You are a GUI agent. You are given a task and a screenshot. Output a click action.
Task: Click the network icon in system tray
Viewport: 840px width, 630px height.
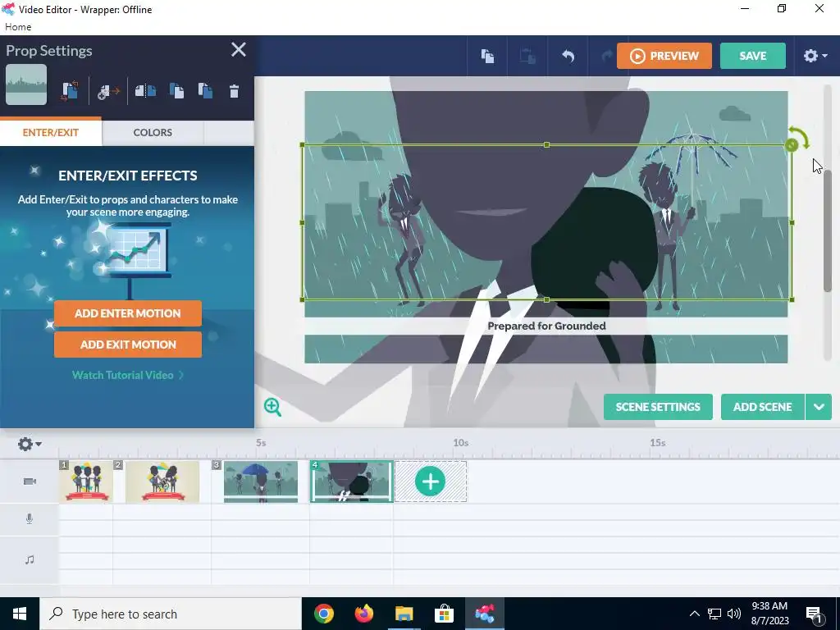pyautogui.click(x=714, y=614)
